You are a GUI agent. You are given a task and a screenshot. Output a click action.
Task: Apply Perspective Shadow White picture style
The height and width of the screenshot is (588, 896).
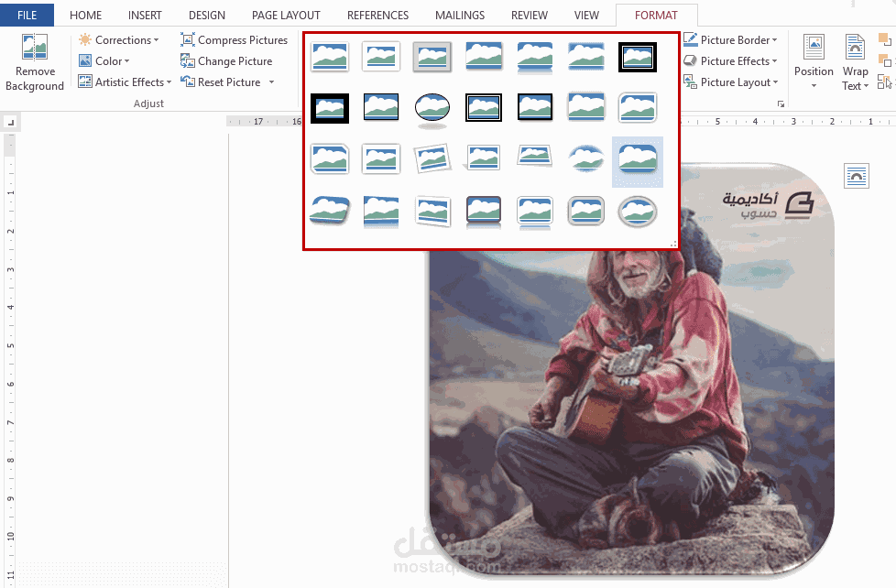tap(484, 158)
